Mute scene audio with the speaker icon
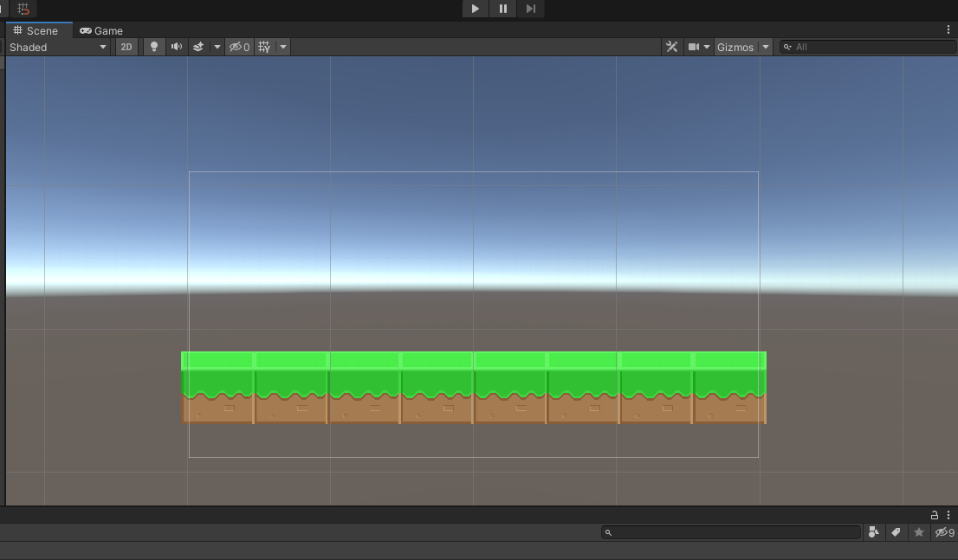Image resolution: width=958 pixels, height=560 pixels. (177, 47)
